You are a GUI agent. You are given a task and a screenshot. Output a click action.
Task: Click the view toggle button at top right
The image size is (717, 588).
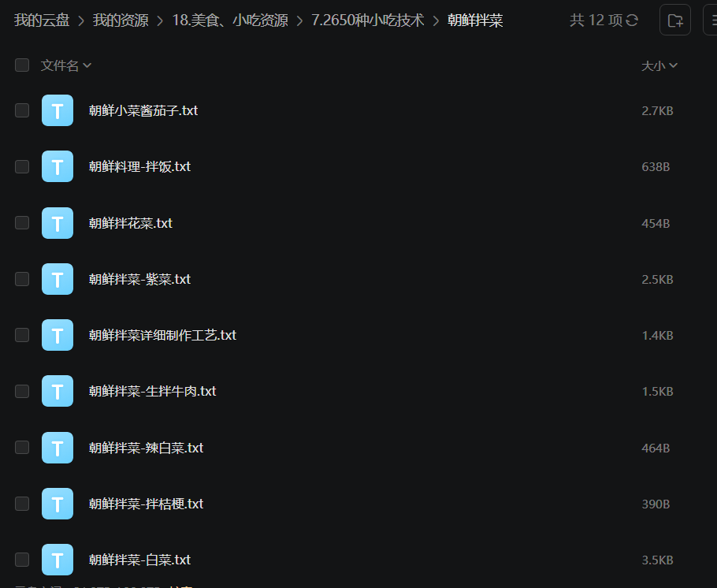click(x=710, y=20)
